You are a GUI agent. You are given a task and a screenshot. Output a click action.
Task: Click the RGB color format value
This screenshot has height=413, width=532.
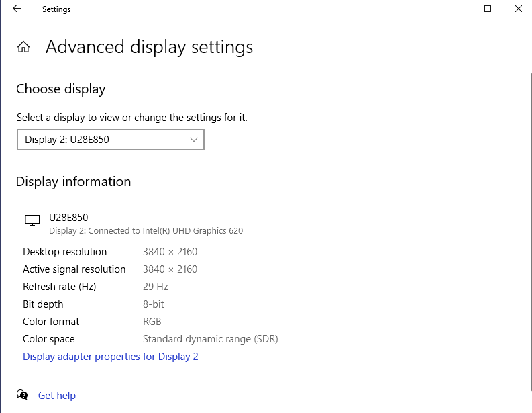coord(152,322)
